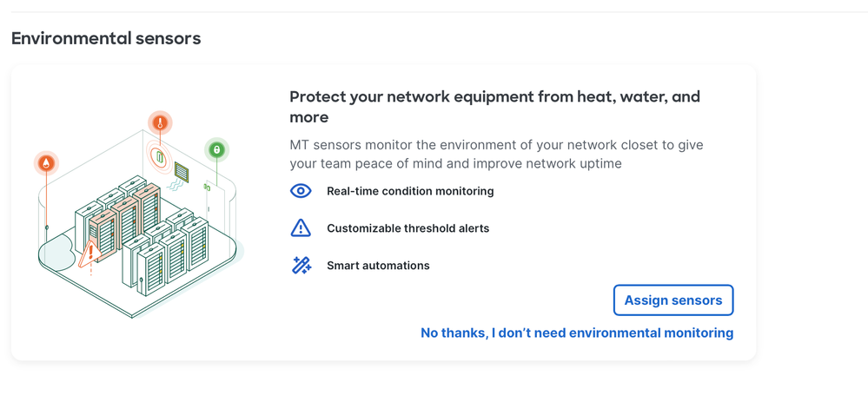Click the green lock sensor icon
Image resolution: width=868 pixels, height=402 pixels.
point(216,150)
